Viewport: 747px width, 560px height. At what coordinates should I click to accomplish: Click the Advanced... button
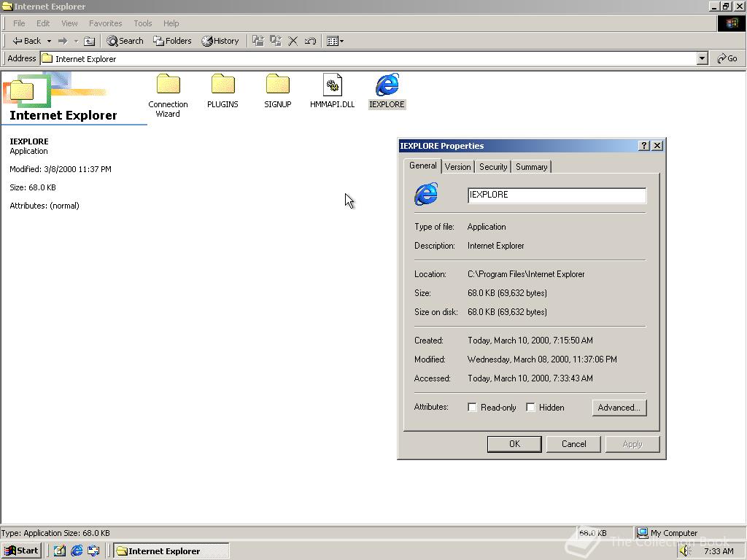619,408
